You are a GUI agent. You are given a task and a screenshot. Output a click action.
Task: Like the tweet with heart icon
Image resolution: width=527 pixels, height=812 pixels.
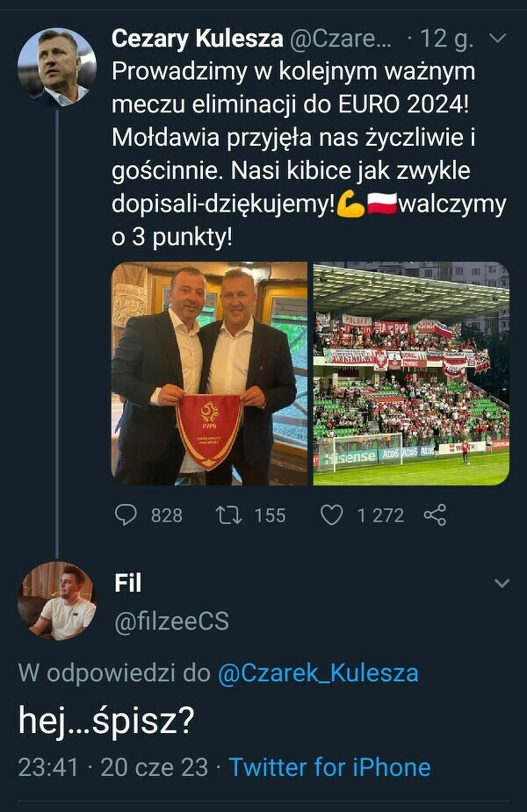pos(331,514)
